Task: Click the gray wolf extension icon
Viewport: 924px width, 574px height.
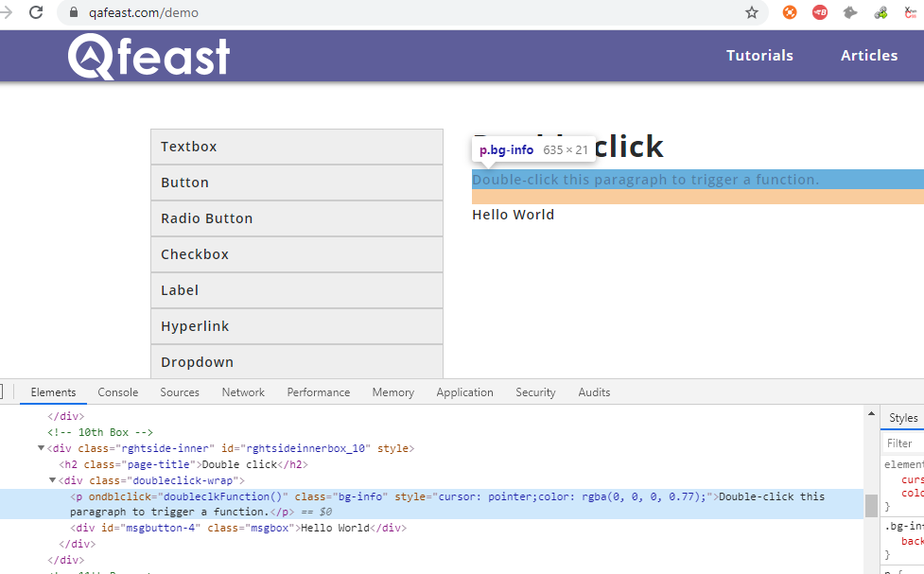Action: pos(849,13)
